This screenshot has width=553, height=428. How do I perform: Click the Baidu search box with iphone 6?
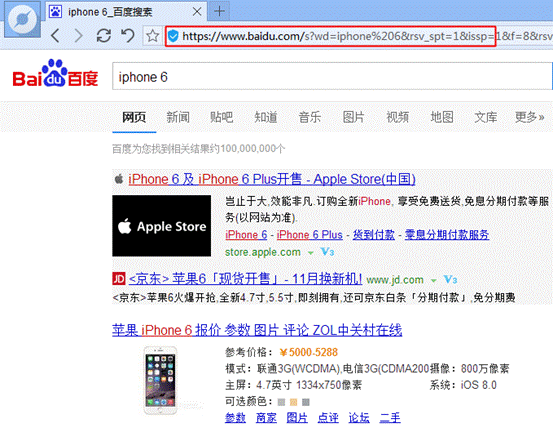tap(332, 77)
